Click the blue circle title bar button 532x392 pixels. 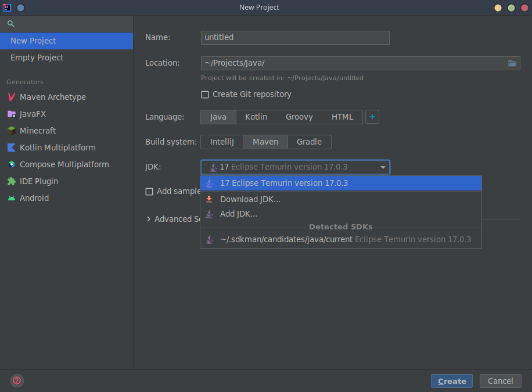(21, 8)
